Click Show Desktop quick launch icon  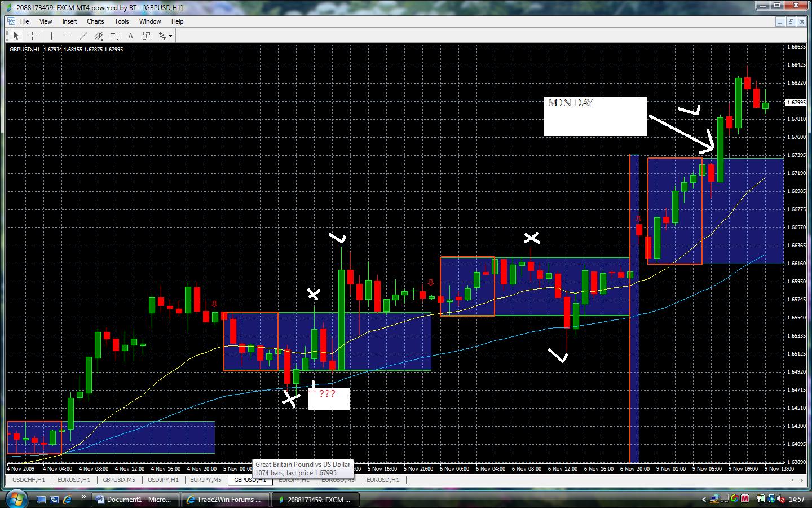(x=41, y=499)
